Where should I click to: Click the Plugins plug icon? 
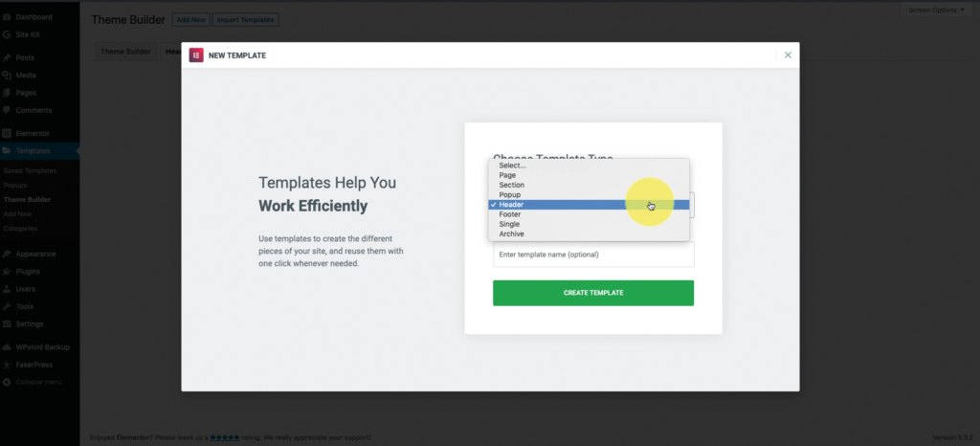point(7,272)
